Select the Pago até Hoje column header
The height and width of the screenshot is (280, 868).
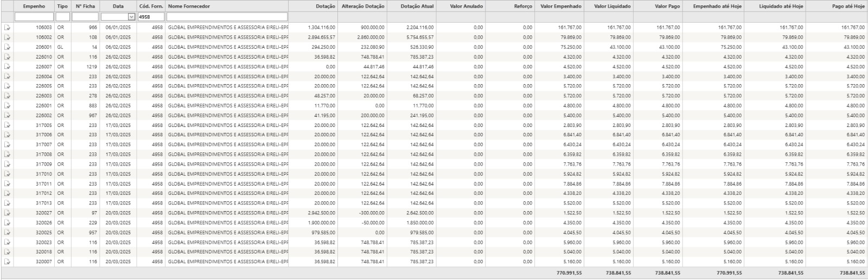(x=848, y=7)
